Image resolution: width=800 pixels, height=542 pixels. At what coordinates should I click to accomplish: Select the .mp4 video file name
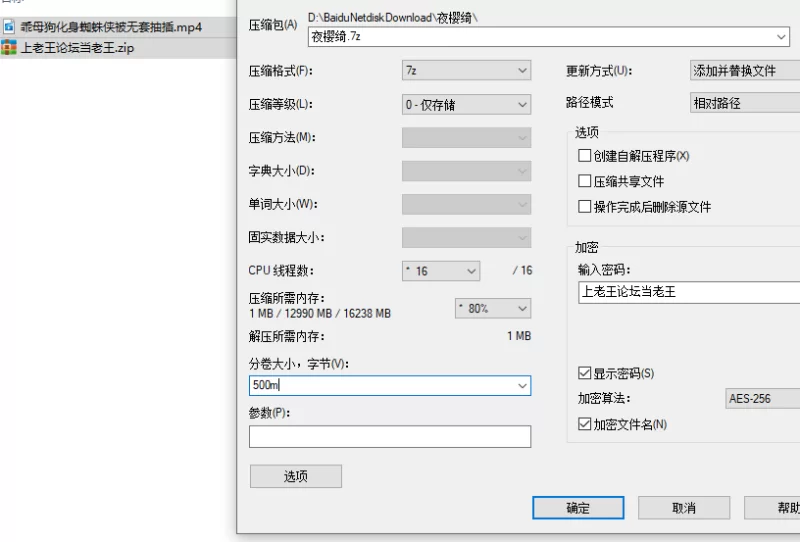111,27
